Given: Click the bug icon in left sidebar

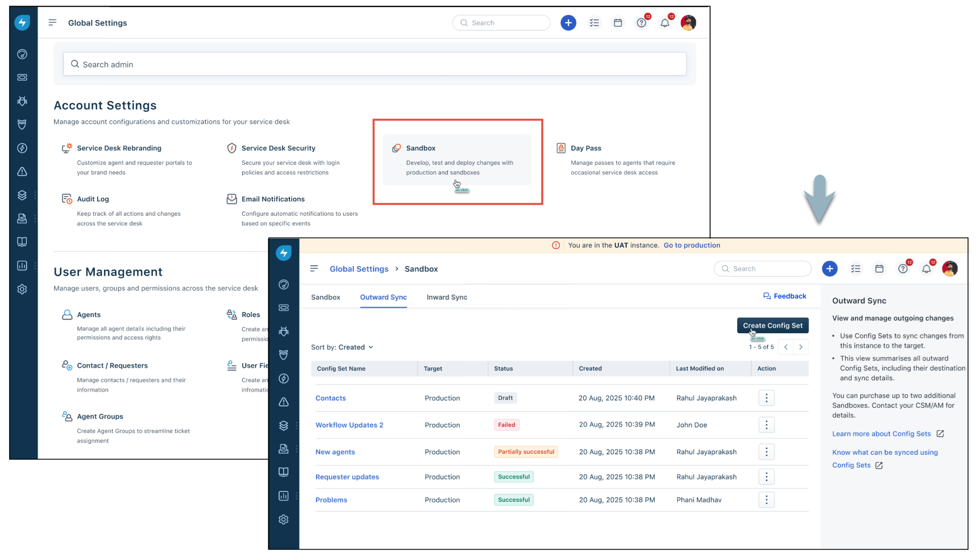Looking at the screenshot, I should click(22, 101).
